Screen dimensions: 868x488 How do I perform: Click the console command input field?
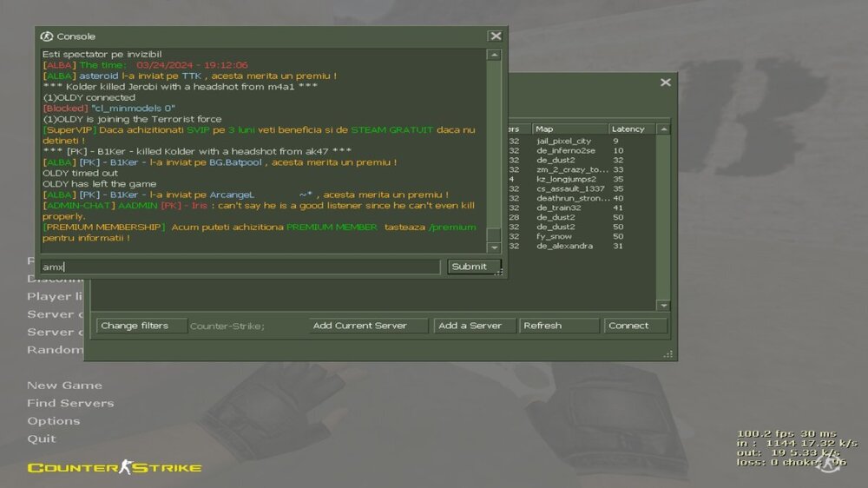coord(240,267)
